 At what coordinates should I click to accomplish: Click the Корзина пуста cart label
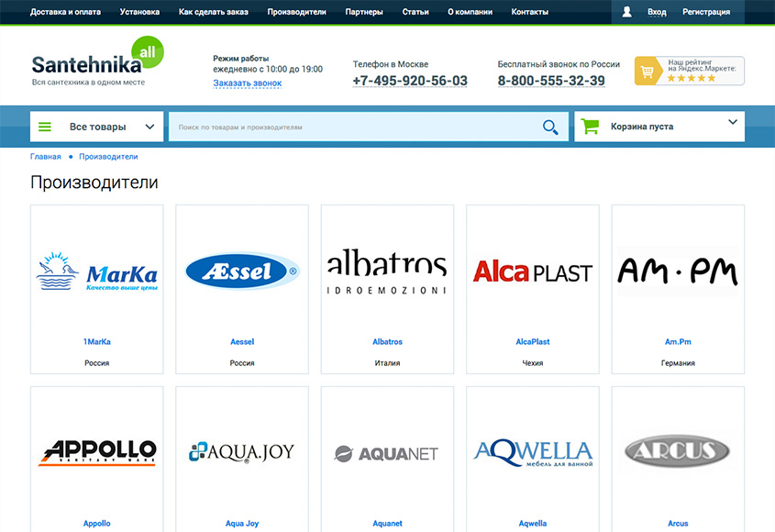(642, 127)
